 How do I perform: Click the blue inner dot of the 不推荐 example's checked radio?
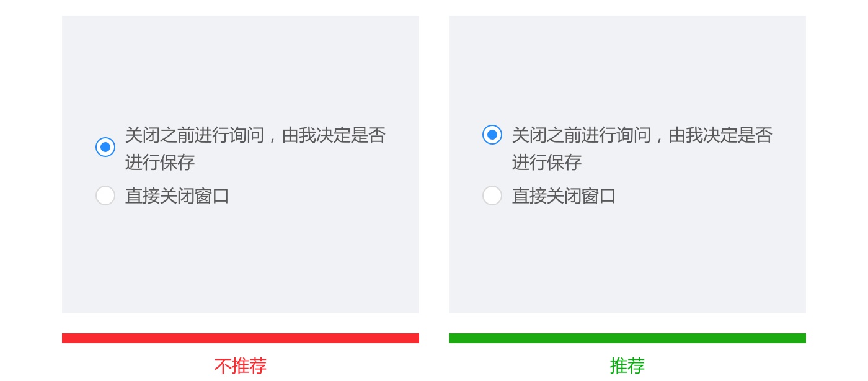tap(105, 147)
